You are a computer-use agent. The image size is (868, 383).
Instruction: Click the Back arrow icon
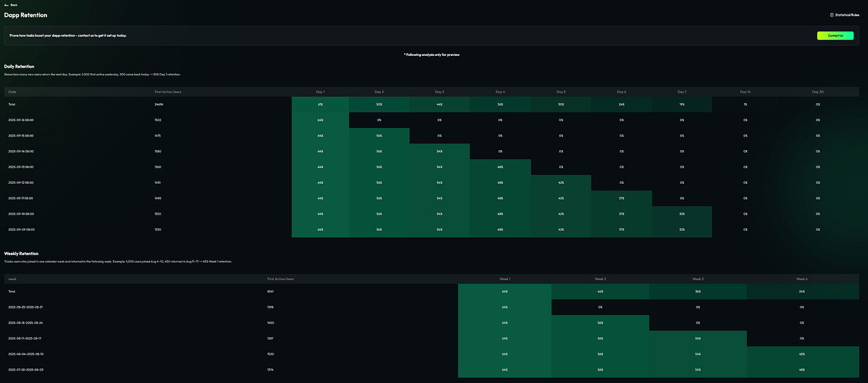pos(7,5)
